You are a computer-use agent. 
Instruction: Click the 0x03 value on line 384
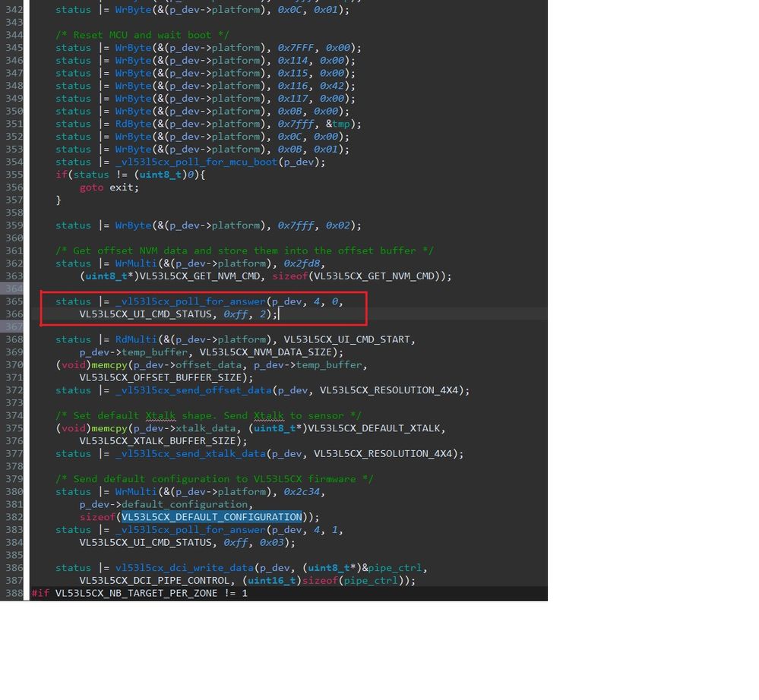tap(271, 543)
